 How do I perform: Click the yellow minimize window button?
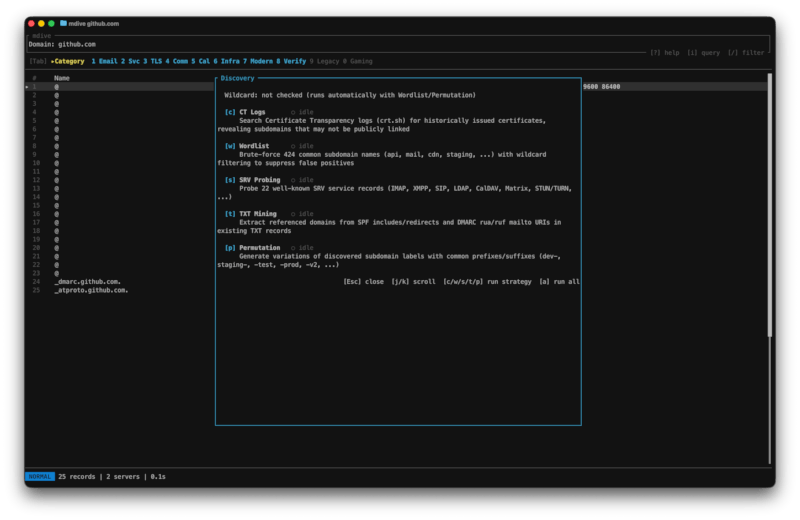tap(41, 23)
